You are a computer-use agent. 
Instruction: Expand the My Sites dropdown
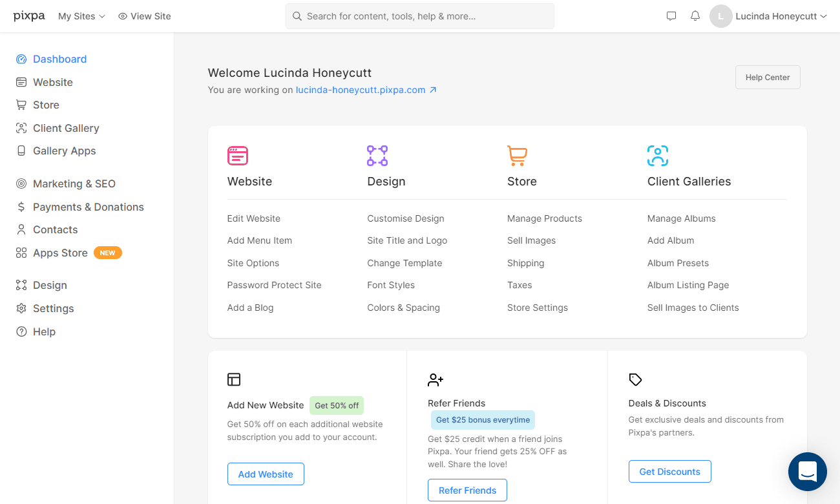(81, 16)
